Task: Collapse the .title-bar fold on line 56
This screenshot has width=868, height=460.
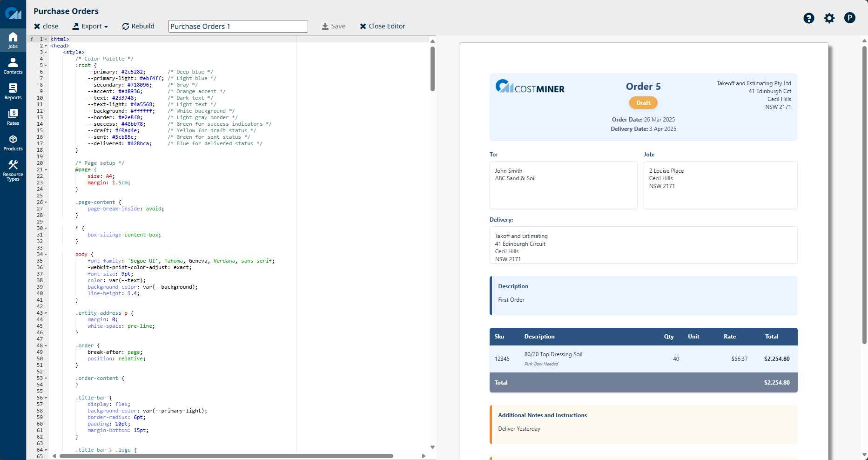Action: coord(46,398)
